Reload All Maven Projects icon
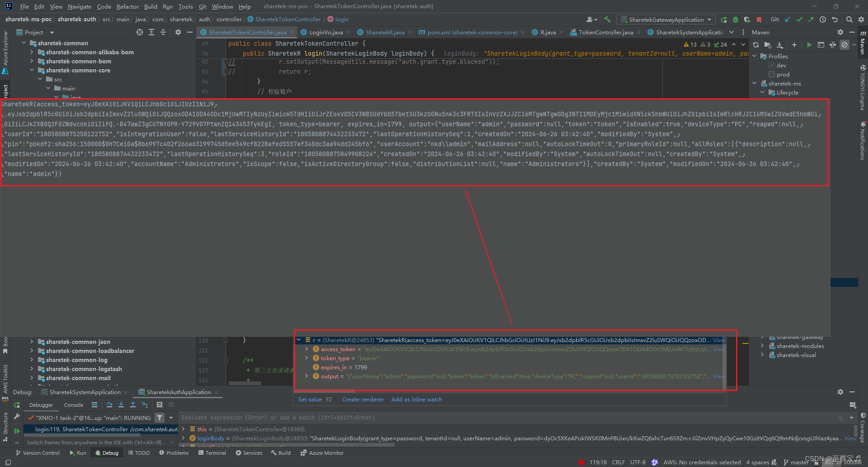 click(755, 45)
